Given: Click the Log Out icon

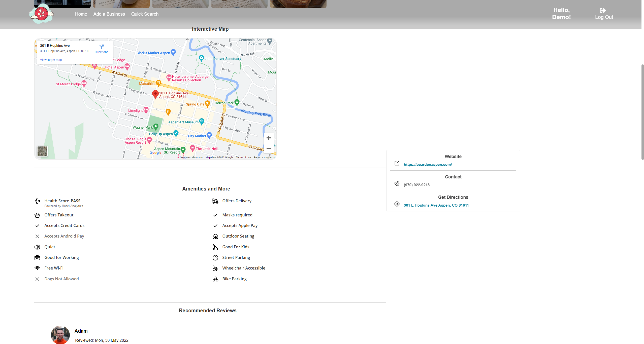Looking at the screenshot, I should tap(603, 10).
